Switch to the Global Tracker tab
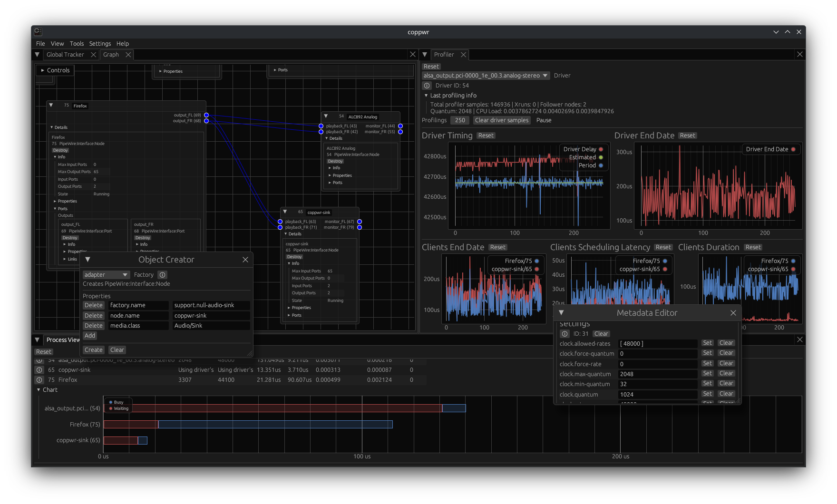The width and height of the screenshot is (837, 504). 65,55
